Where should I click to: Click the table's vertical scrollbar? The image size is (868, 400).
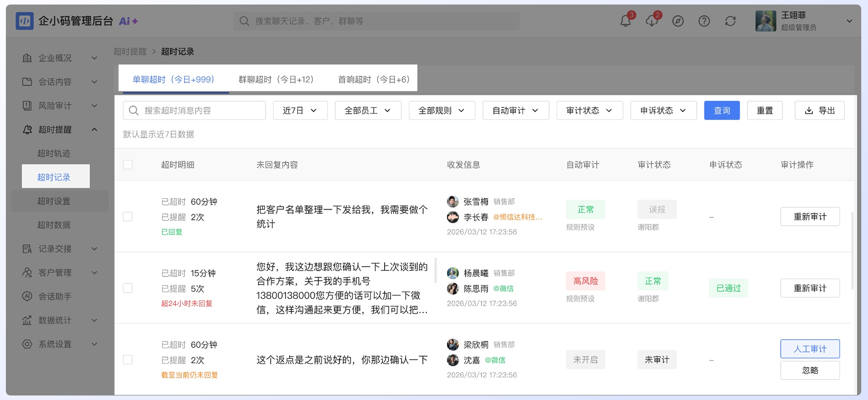click(852, 251)
